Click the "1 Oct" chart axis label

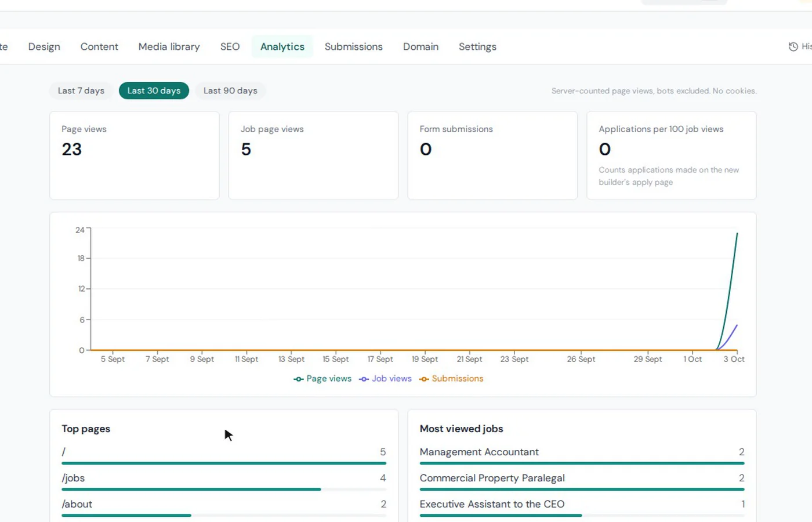(693, 359)
